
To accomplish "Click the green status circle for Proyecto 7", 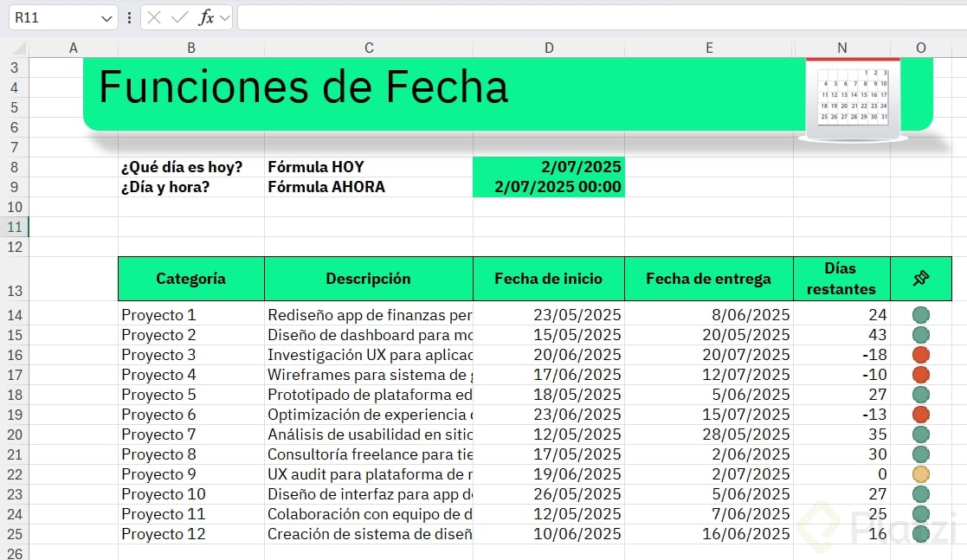I will 921,434.
